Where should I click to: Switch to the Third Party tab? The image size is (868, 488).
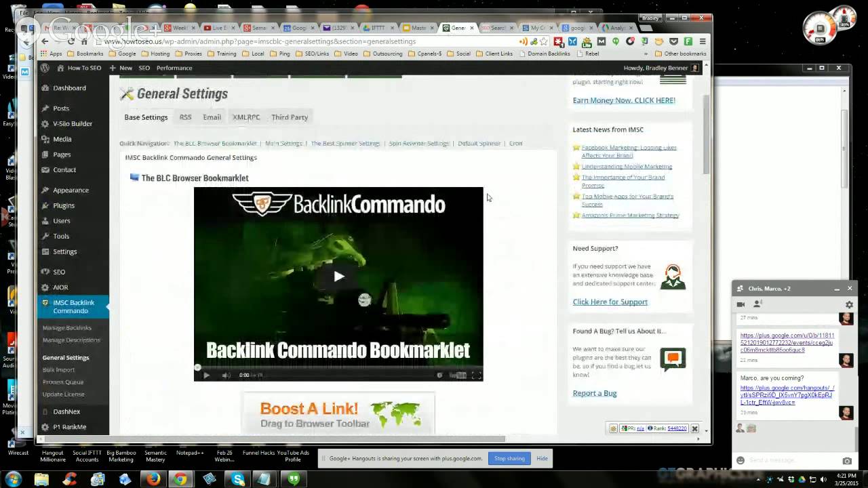[290, 117]
